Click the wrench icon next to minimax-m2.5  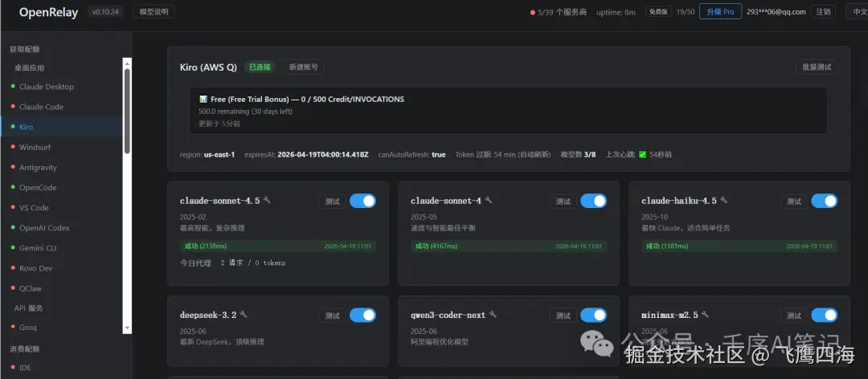pos(705,314)
